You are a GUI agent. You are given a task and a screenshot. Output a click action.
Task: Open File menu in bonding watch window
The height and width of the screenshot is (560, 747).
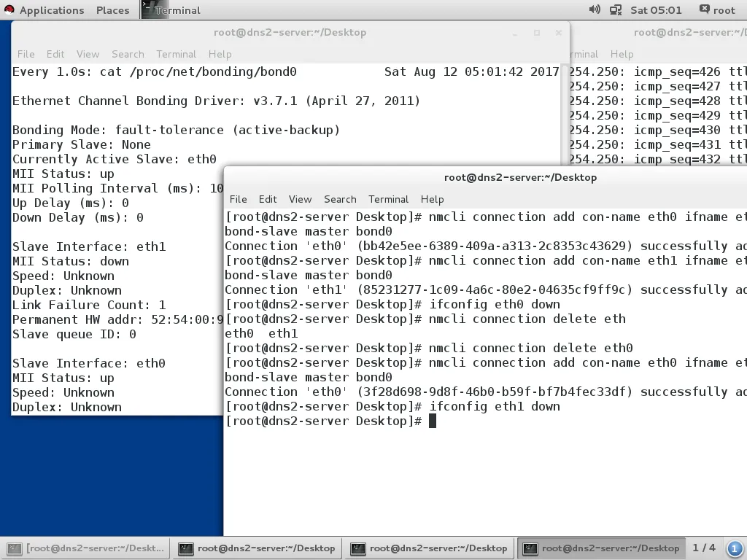click(26, 54)
